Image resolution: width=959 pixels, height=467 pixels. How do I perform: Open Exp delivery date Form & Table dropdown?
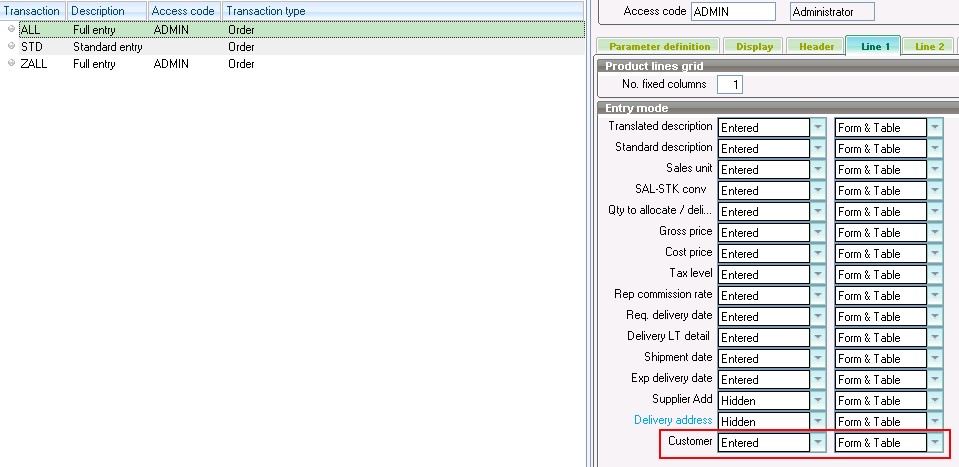pos(935,380)
